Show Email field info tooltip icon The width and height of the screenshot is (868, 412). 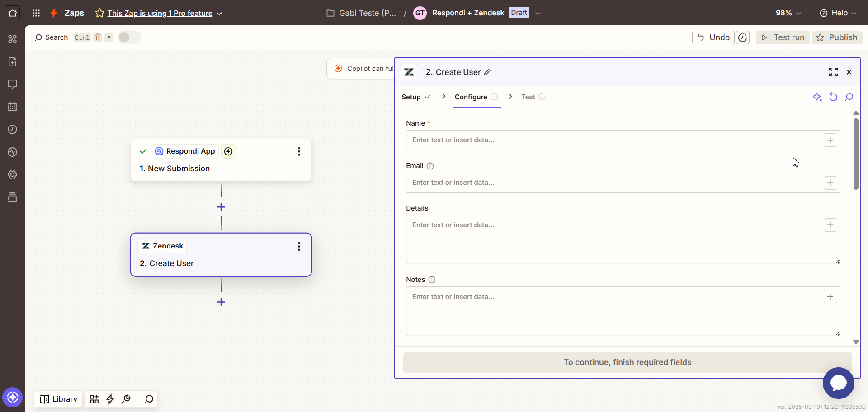click(x=430, y=166)
